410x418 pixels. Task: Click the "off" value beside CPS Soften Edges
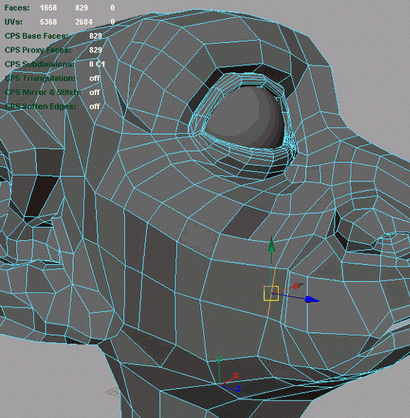point(94,106)
